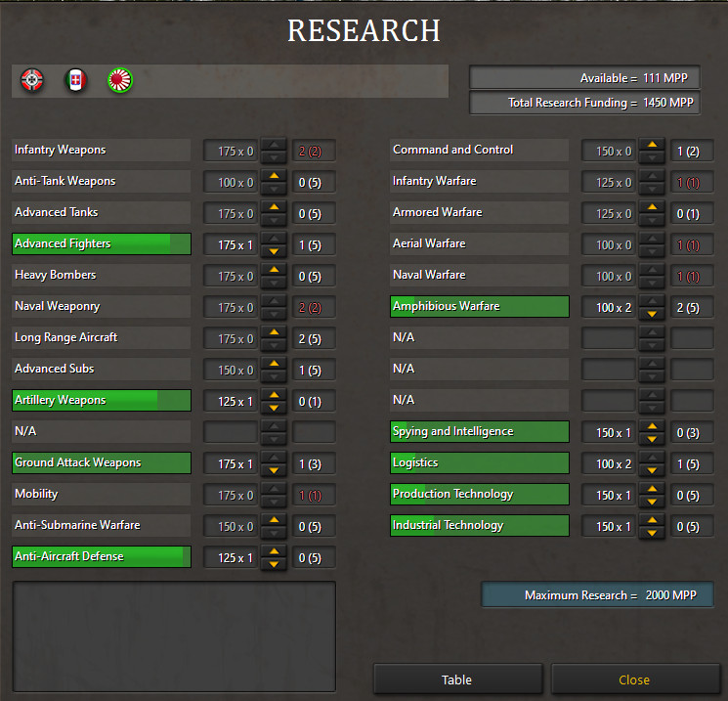
Task: Click the Artillery Weapons progress bar
Action: (102, 401)
